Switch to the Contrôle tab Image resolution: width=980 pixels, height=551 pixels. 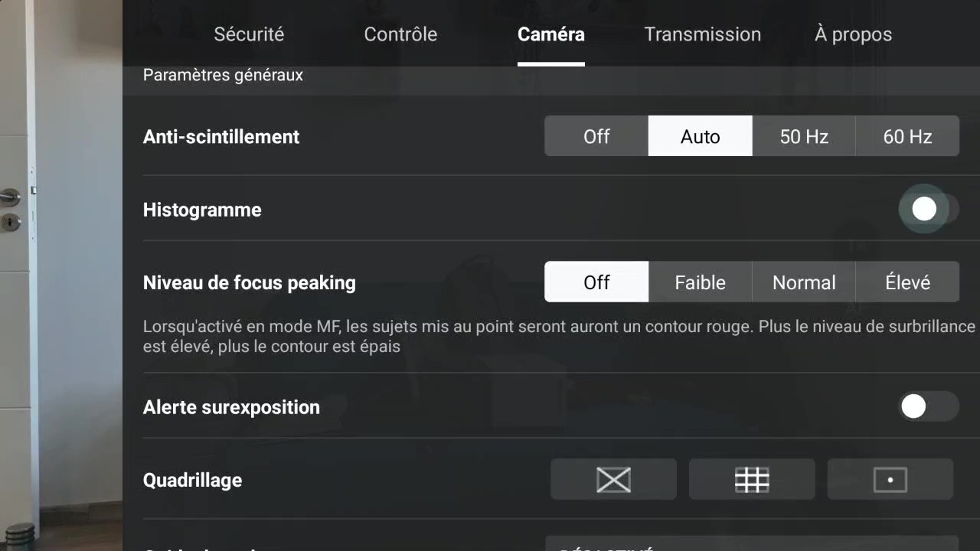click(x=400, y=34)
